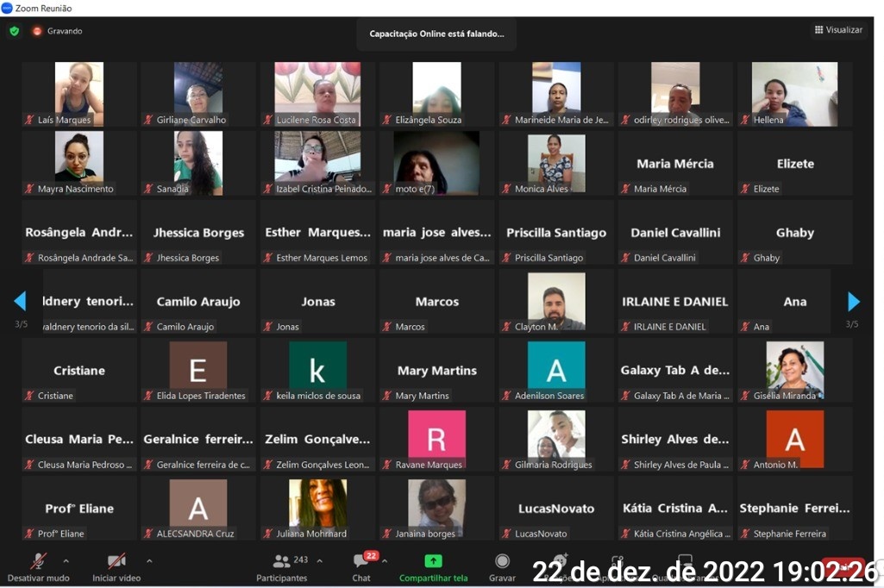Viewport: 884px width, 588px height.
Task: Select Clayton M. video thumbnail
Action: (556, 301)
